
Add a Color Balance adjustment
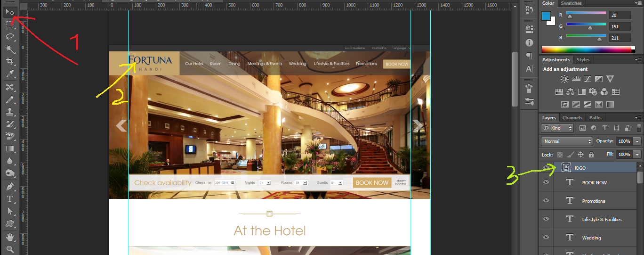click(570, 92)
